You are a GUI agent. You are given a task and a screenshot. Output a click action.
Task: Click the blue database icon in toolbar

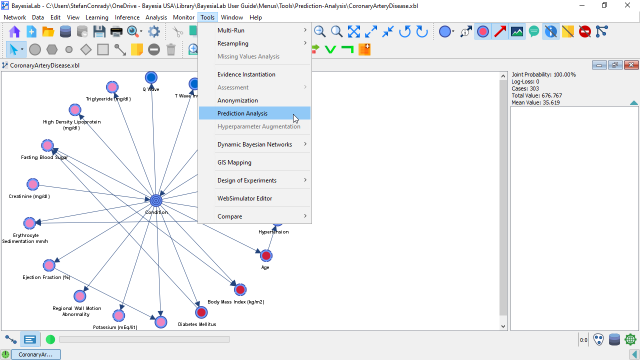click(65, 31)
